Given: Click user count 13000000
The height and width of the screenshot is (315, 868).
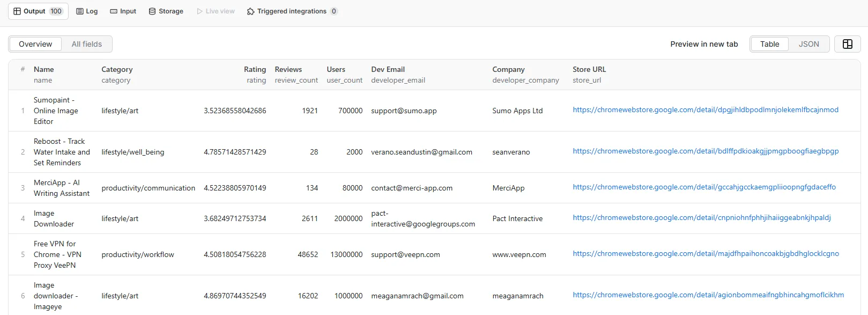Looking at the screenshot, I should (x=346, y=254).
